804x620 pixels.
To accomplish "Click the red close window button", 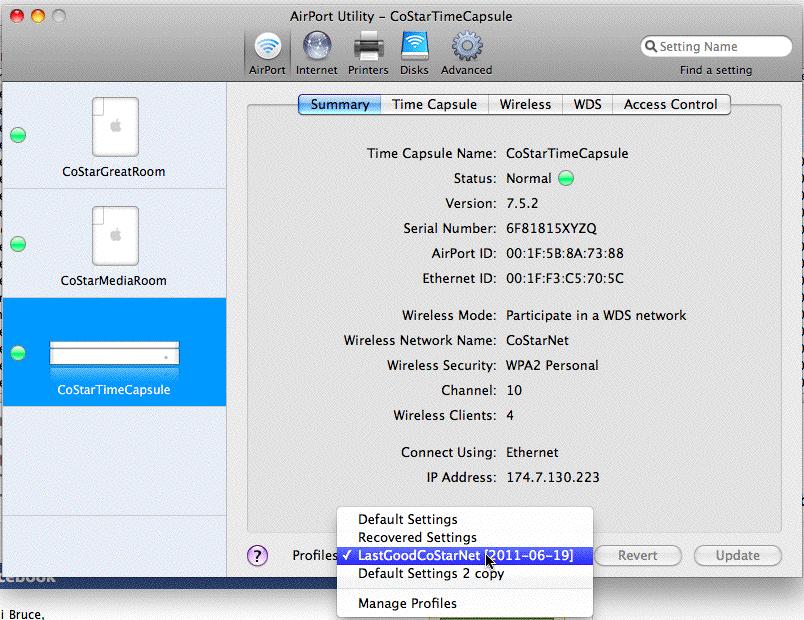I will [17, 16].
